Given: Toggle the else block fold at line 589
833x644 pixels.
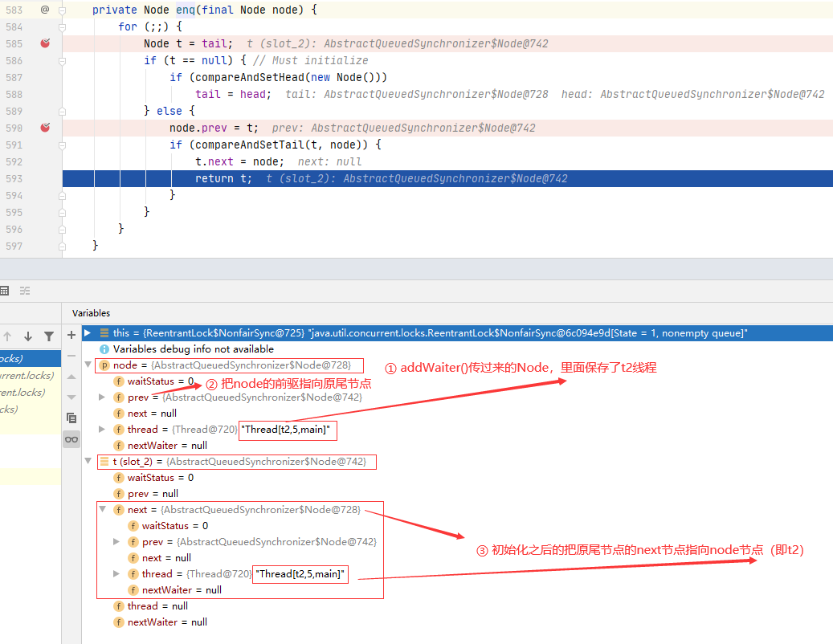Looking at the screenshot, I should [62, 111].
